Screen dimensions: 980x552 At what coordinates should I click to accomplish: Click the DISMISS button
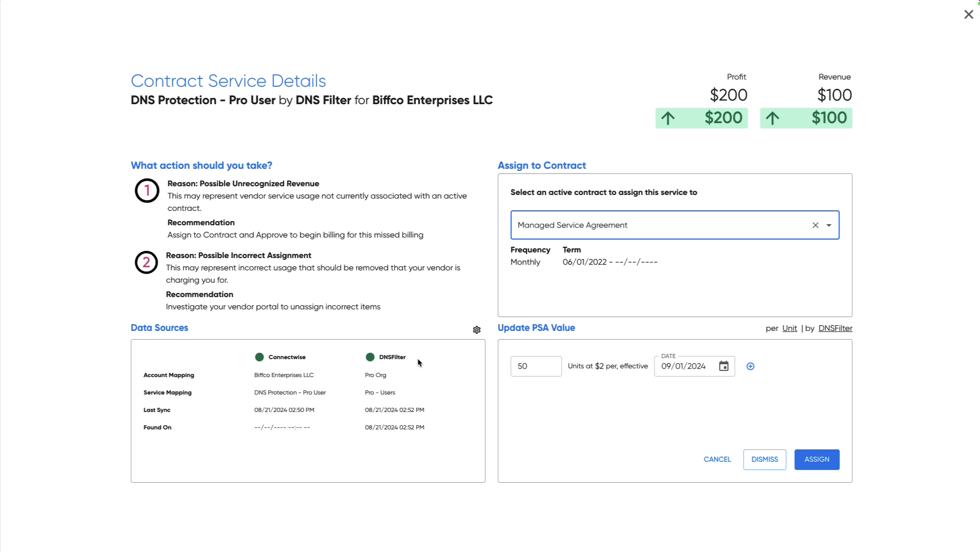[764, 460]
